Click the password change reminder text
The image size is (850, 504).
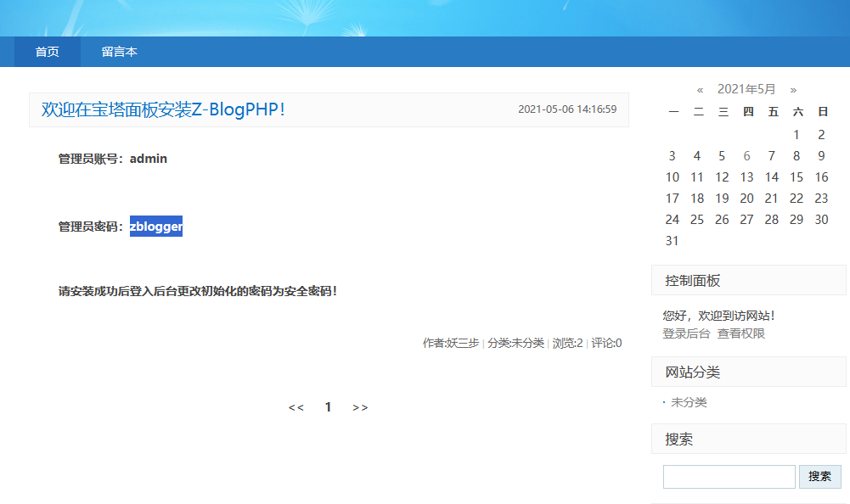198,291
